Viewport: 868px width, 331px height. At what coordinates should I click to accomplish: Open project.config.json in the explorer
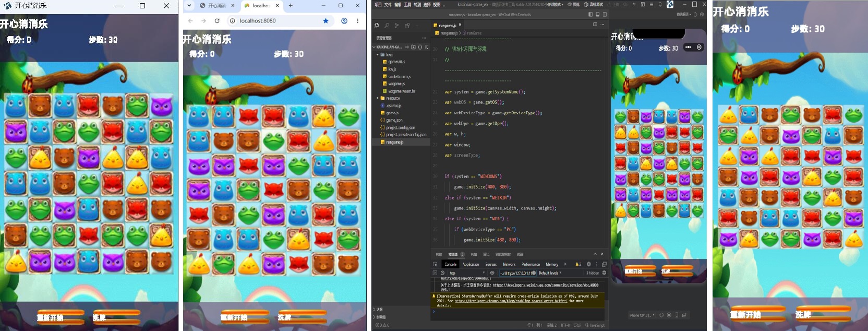(400, 127)
